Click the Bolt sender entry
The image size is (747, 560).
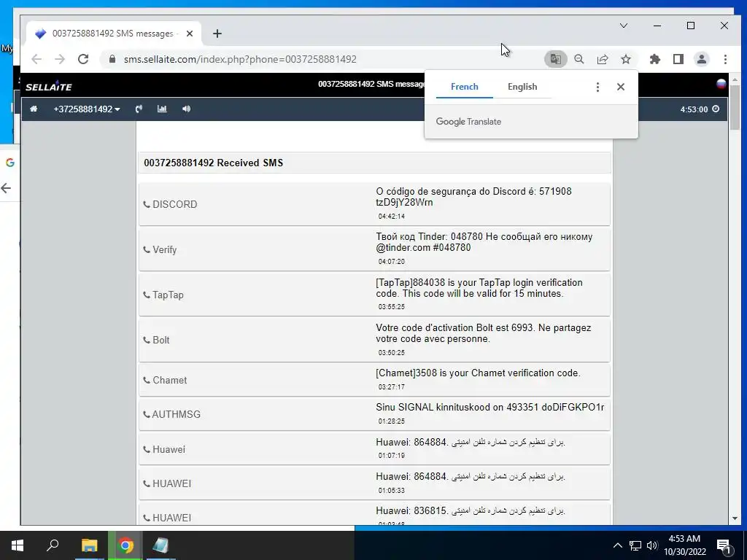[156, 340]
